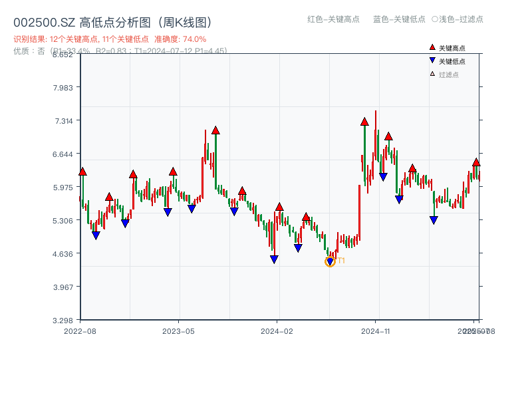This screenshot has height=399, width=532.
Task: Click the 2023-05 date label on the x-axis
Action: (178, 331)
